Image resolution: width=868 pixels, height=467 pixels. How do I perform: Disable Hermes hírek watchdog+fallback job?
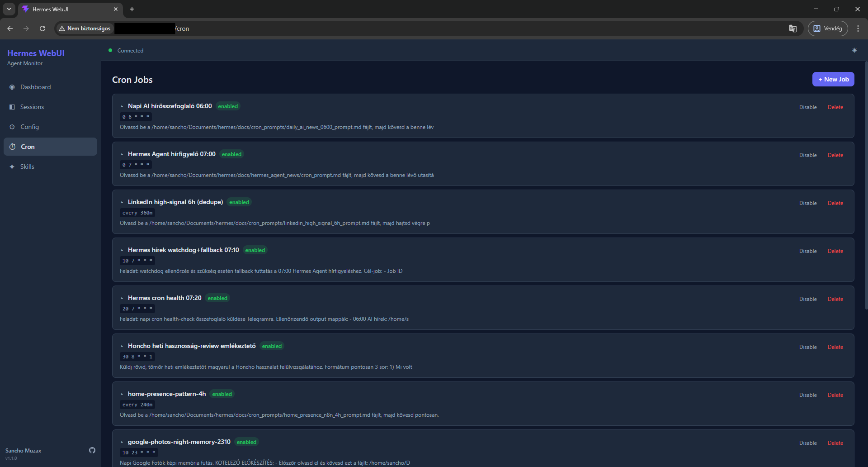click(x=808, y=251)
